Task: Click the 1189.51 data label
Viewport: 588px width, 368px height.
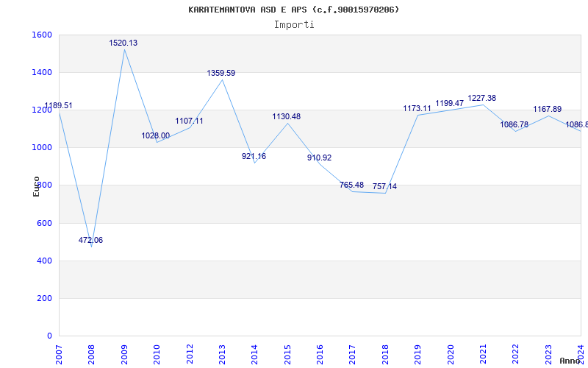Action: [x=59, y=106]
